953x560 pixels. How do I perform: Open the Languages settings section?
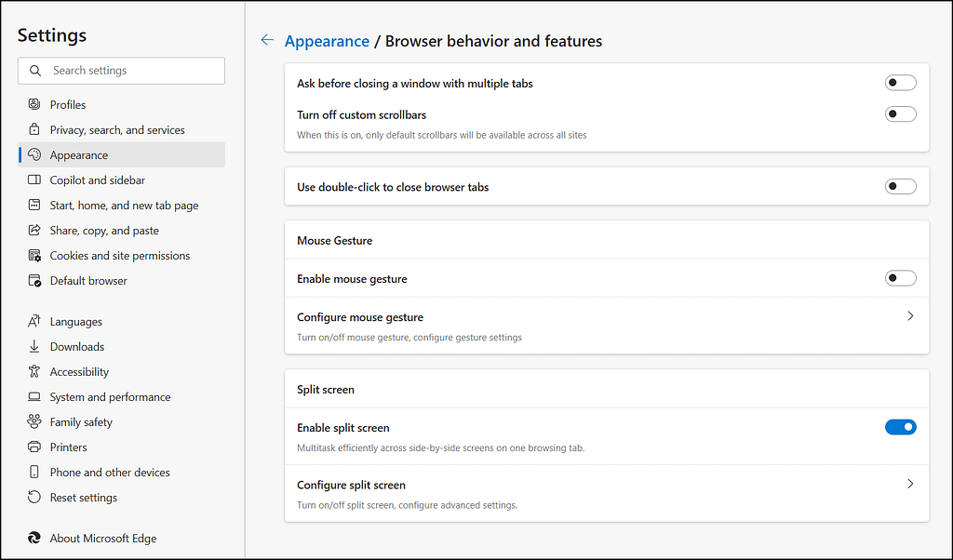76,322
